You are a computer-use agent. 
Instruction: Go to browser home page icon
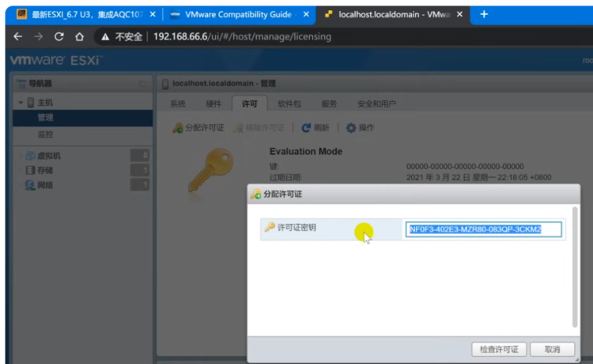(x=79, y=36)
